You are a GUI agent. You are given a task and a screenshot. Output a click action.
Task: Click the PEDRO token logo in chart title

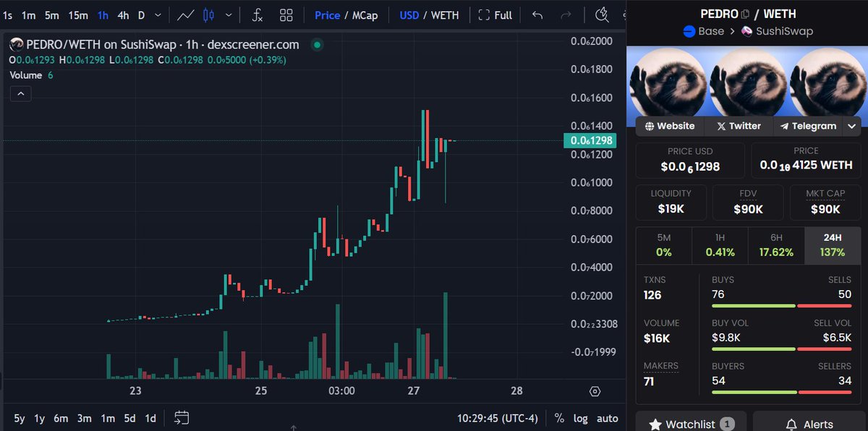click(16, 45)
